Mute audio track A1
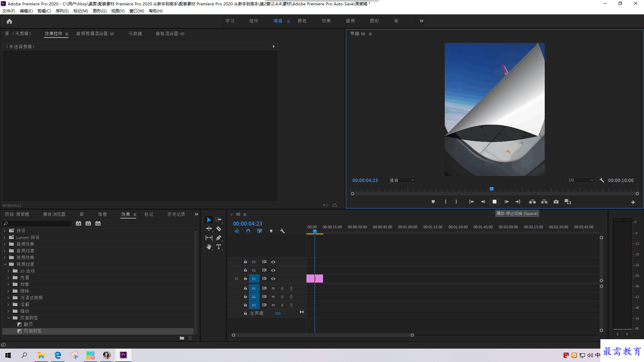Screen dimensions: 644x362 [273, 288]
